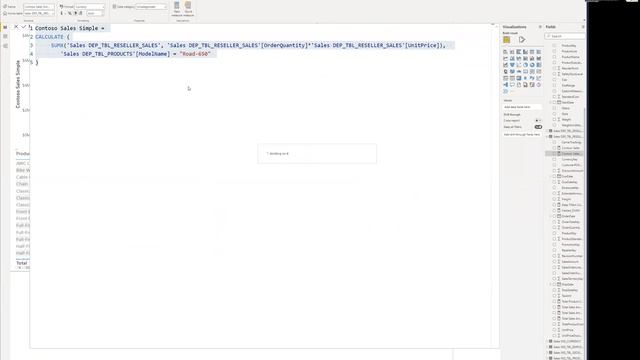Select the Scatter chart visual

[x=519, y=65]
